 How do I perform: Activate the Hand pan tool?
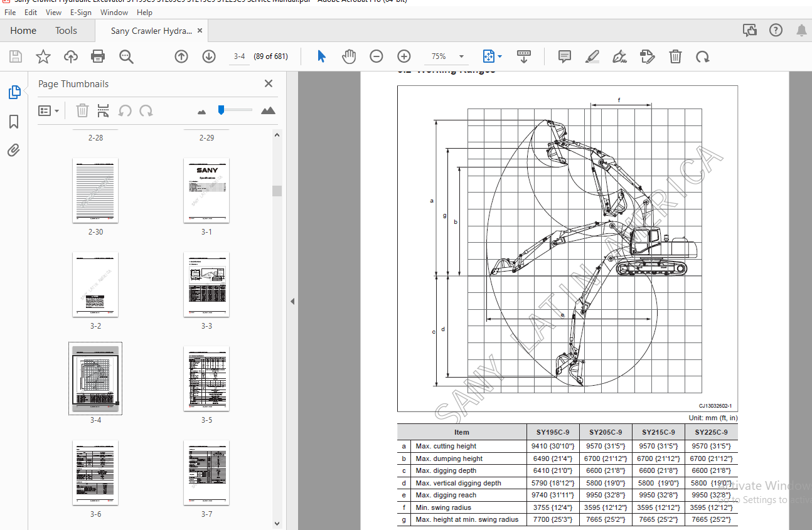coord(348,56)
